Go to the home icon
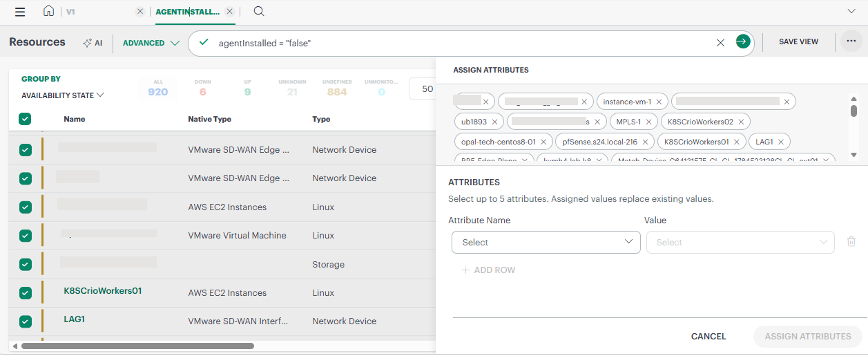Screen dimensions: 868x356 click(48, 11)
